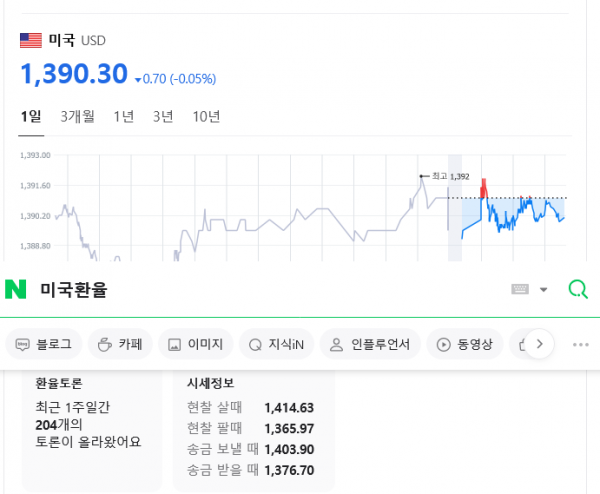Open the three-dot more options menu
Viewport: 600px width, 494px height.
(x=581, y=345)
